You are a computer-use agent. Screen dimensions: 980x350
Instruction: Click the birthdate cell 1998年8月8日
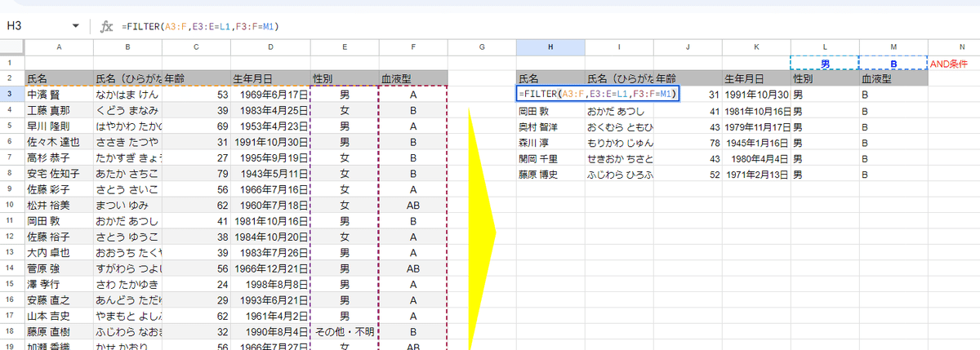tap(270, 284)
